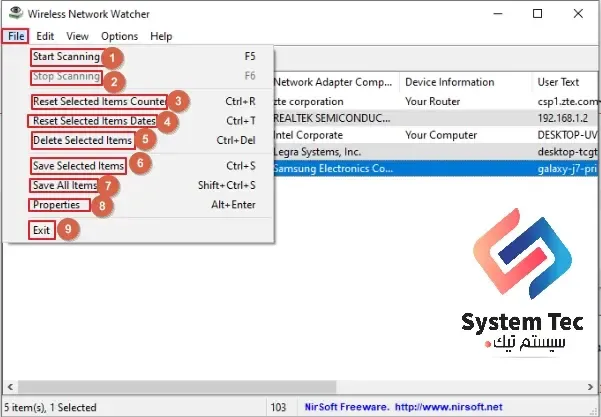The height and width of the screenshot is (417, 601).
Task: Click the 192.168.1.2 user text cell
Action: pos(563,118)
